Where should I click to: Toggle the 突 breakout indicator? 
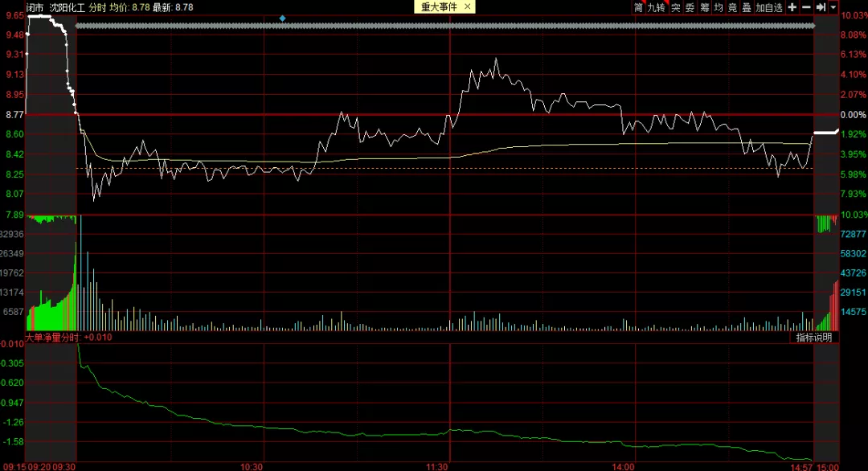point(675,7)
